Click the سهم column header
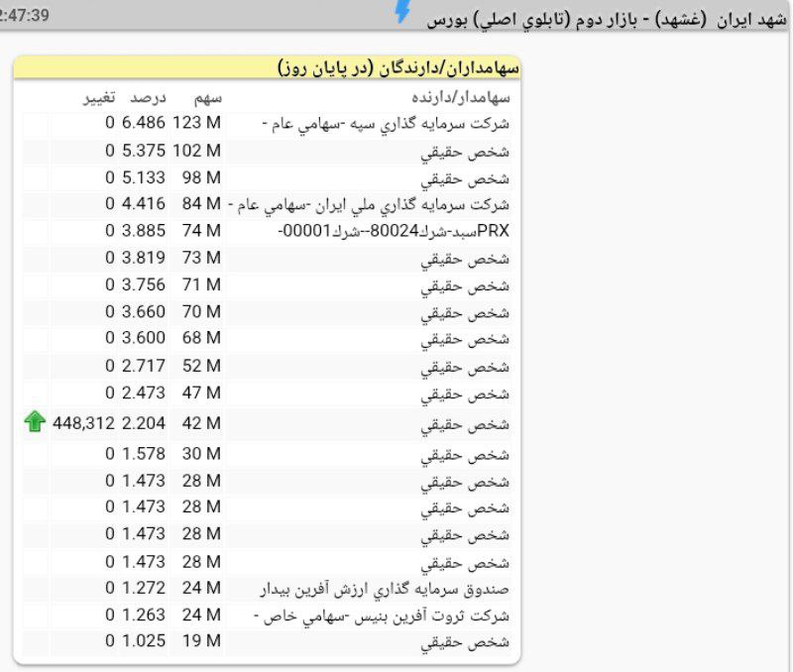Screen dimensions: 793x672 pos(206,97)
